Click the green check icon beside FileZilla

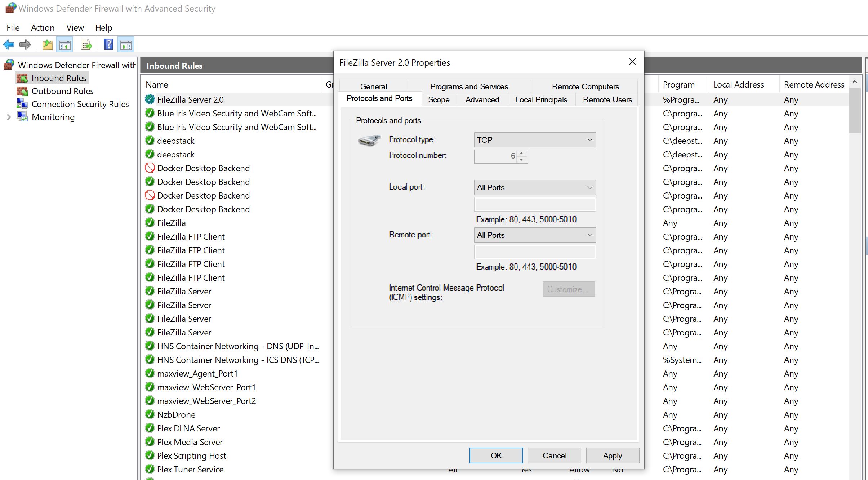click(x=150, y=223)
